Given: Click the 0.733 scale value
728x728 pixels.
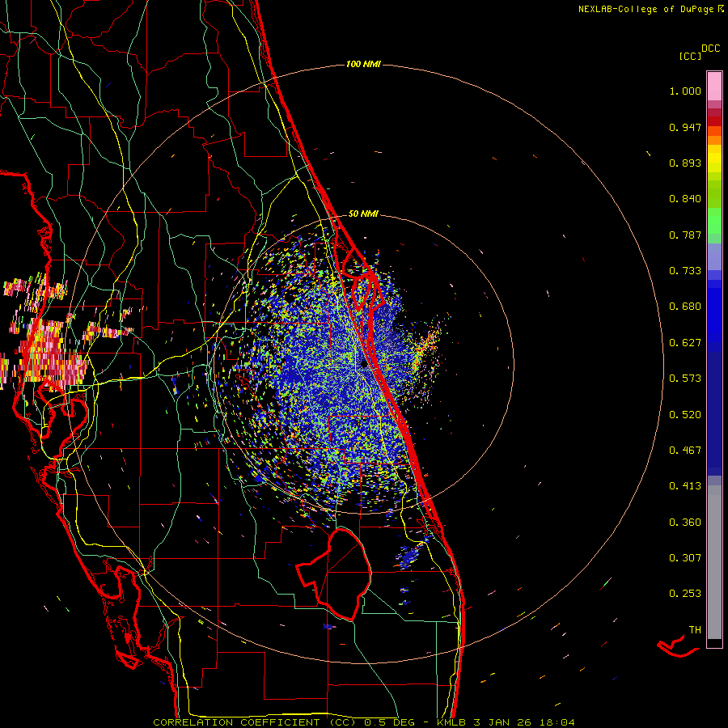Looking at the screenshot, I should point(685,271).
